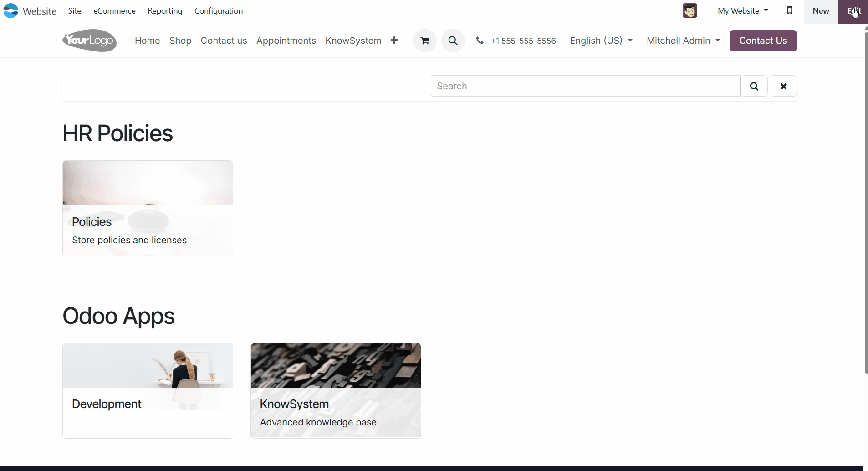
Task: Open the Reporting menu
Action: click(x=165, y=11)
